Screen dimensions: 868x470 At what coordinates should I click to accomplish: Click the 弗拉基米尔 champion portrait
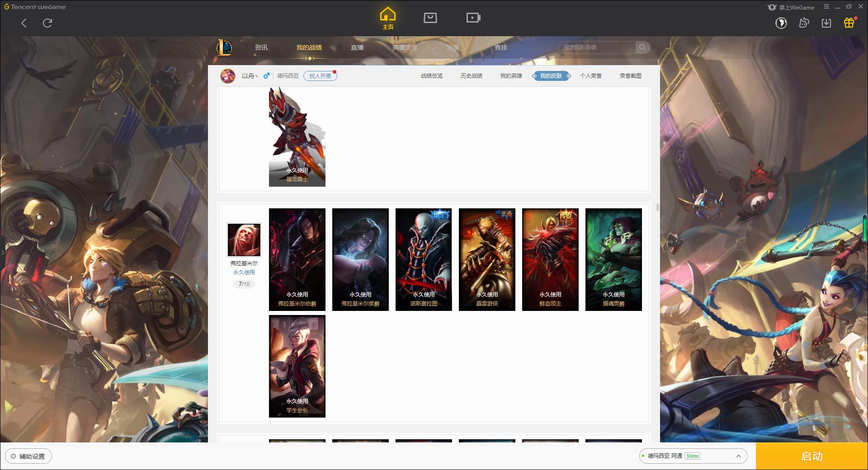(244, 240)
